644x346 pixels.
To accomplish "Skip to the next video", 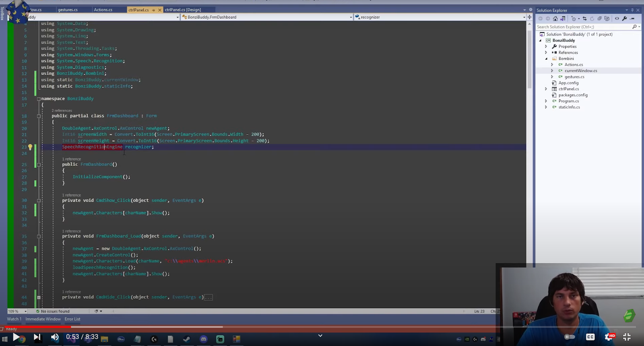I will click(37, 337).
